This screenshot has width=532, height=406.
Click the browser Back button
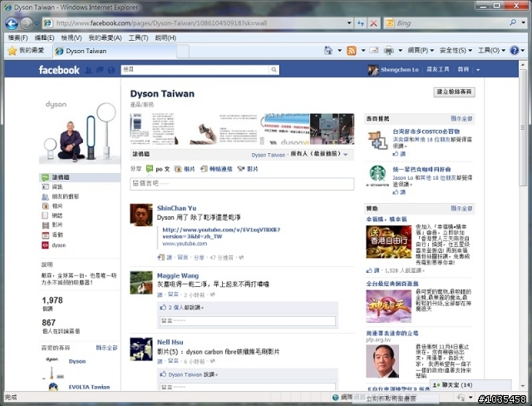12,23
